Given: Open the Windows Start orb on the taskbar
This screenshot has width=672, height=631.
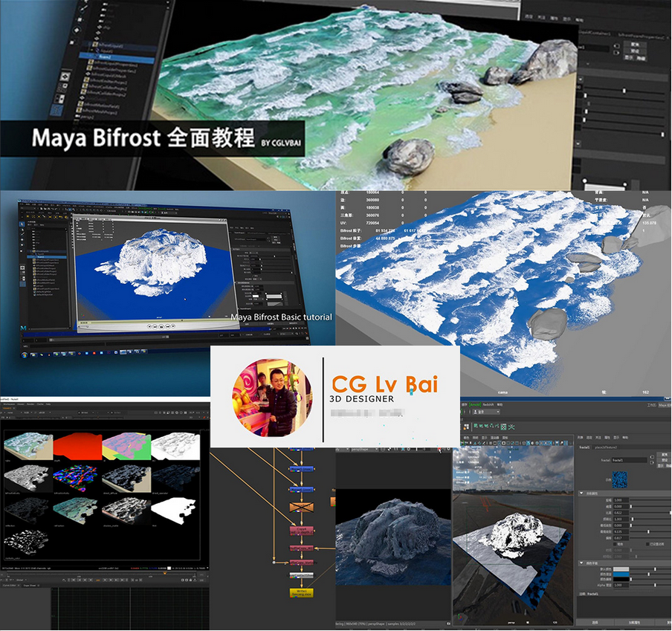Looking at the screenshot, I should tap(25, 355).
